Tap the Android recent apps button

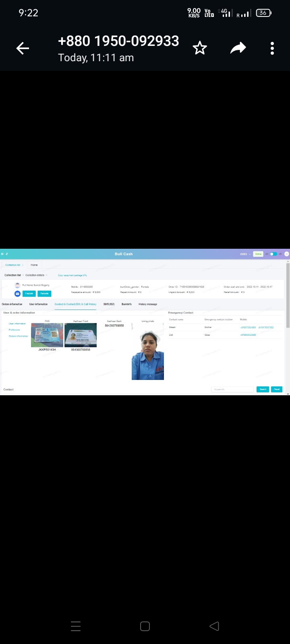point(76,626)
